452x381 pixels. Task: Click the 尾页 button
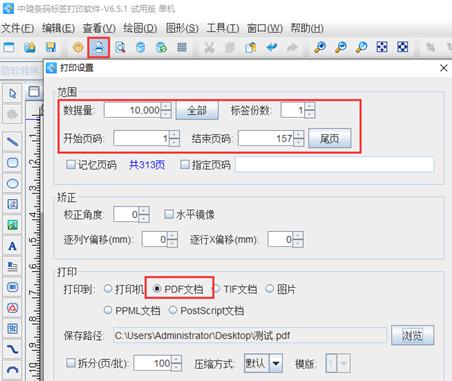tap(330, 138)
